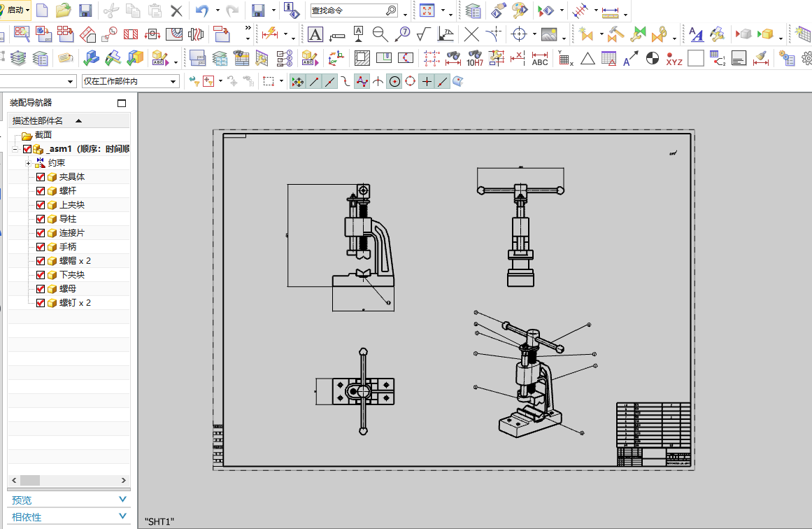812x529 pixels.
Task: Create a new file with the blank page icon
Action: pos(42,10)
